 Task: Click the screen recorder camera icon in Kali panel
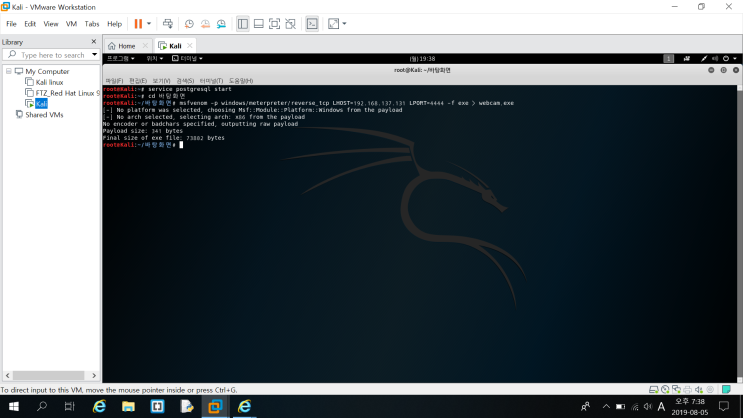[687, 58]
